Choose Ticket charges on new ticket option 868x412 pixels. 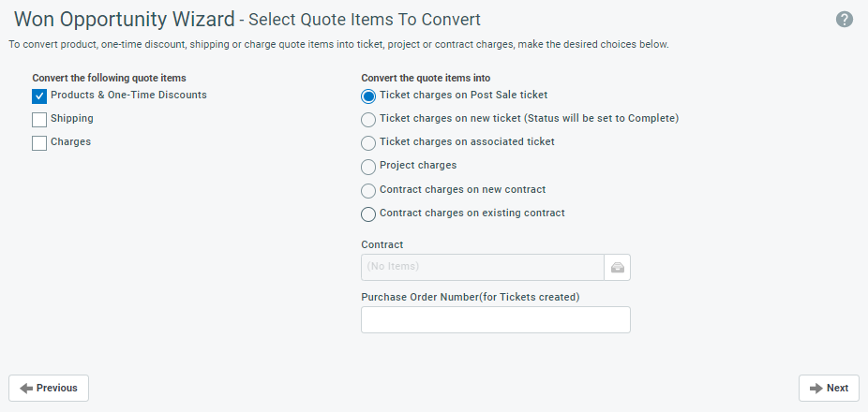click(368, 120)
